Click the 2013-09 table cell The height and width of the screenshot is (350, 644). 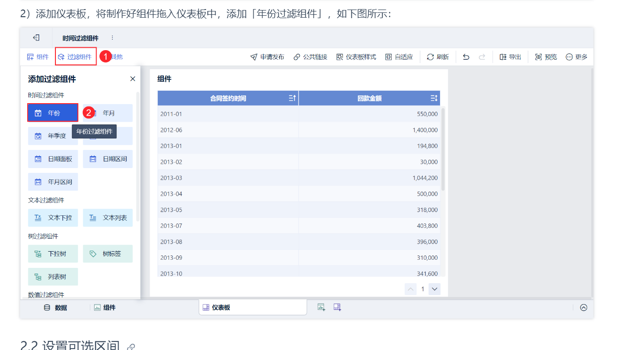point(228,257)
